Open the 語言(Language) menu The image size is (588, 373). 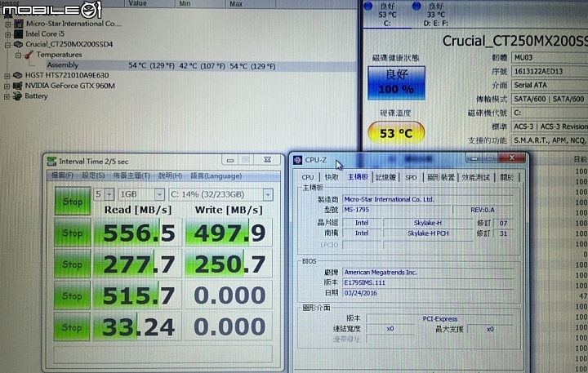pos(216,175)
